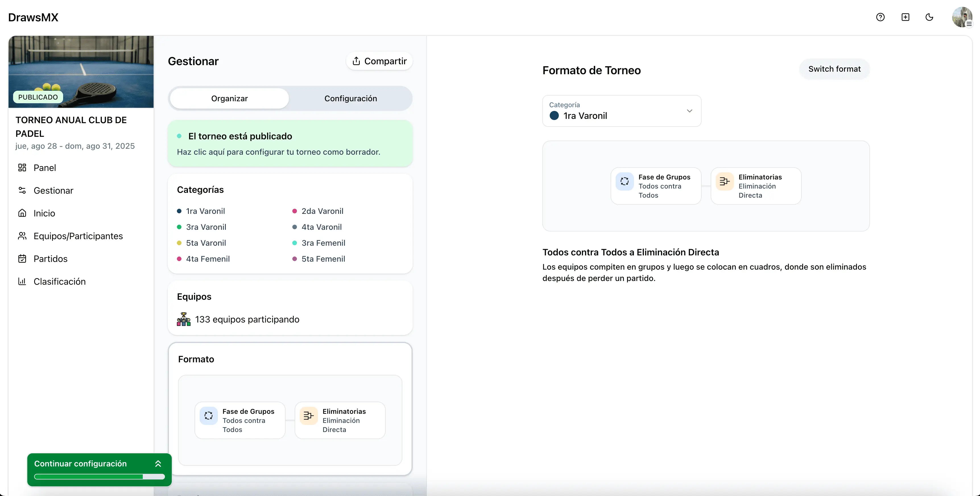The width and height of the screenshot is (980, 496).
Task: Switch to the Organizar tab
Action: click(230, 98)
